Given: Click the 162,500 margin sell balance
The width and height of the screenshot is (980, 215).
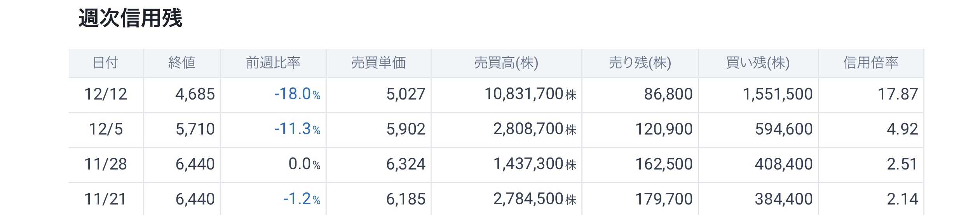Looking at the screenshot, I should pyautogui.click(x=664, y=164).
